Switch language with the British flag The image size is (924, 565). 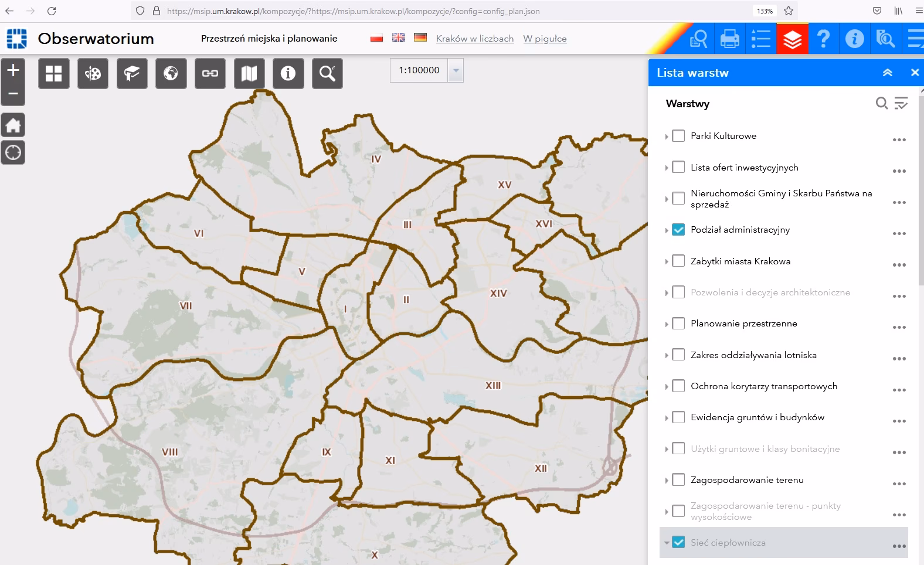coord(398,37)
